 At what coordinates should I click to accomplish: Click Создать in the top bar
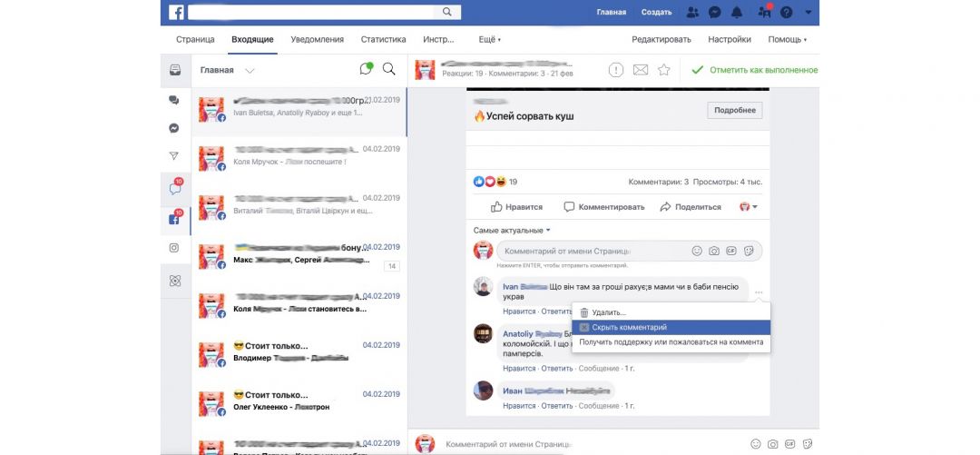656,12
